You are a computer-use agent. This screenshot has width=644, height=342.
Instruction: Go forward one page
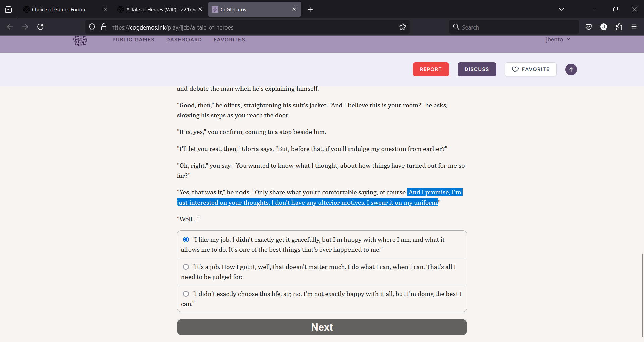click(25, 27)
